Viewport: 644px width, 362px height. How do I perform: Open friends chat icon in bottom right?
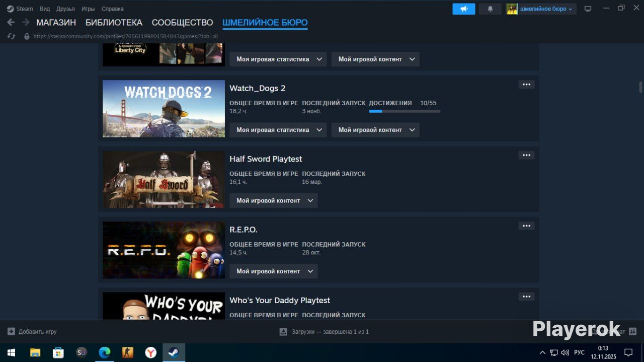[632, 331]
